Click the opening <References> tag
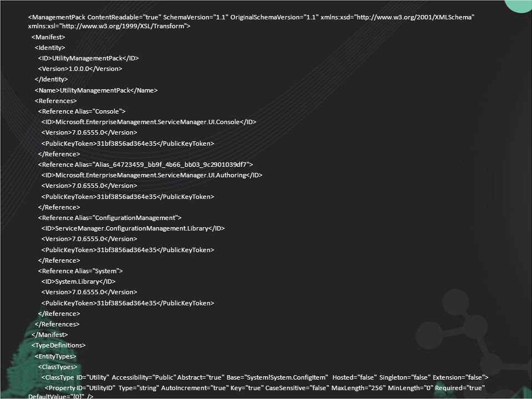The width and height of the screenshot is (532, 399). [55, 101]
